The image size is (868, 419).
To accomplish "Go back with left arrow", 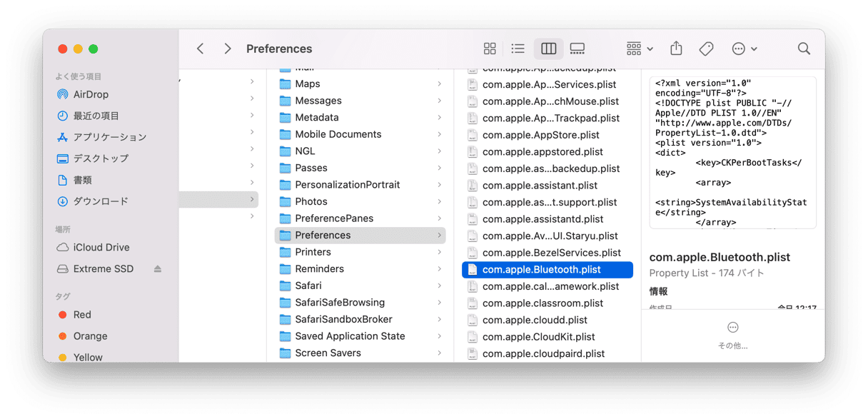I will [x=201, y=49].
